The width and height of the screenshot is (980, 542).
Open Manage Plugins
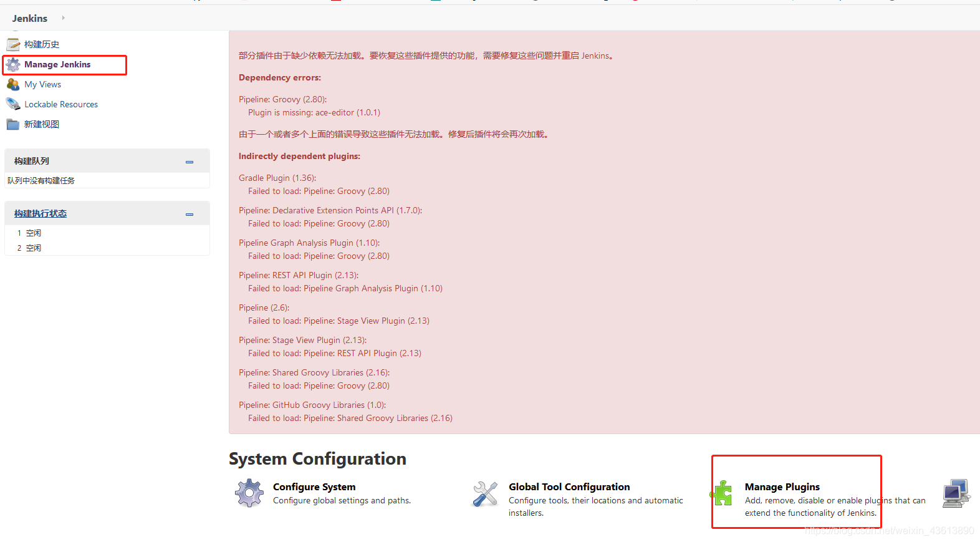tap(782, 486)
